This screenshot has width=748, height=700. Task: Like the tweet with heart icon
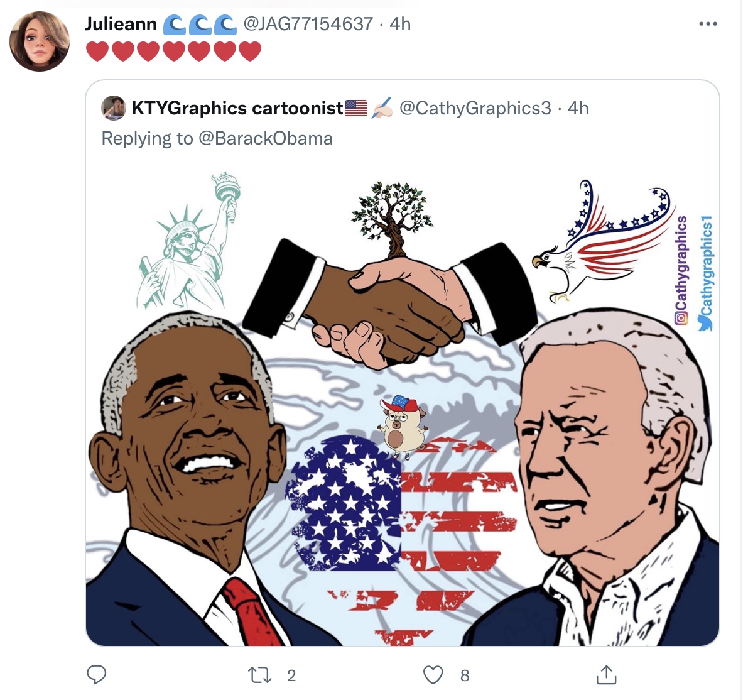point(433,675)
